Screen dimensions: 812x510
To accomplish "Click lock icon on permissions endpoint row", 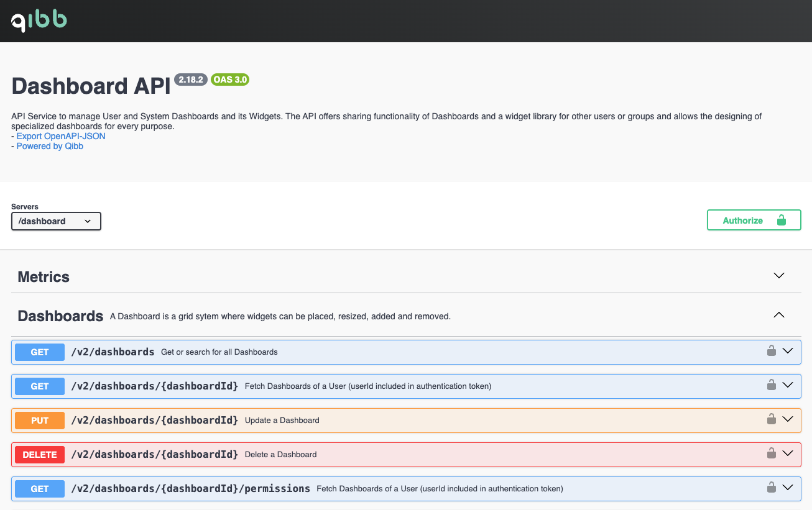I will [x=771, y=488].
